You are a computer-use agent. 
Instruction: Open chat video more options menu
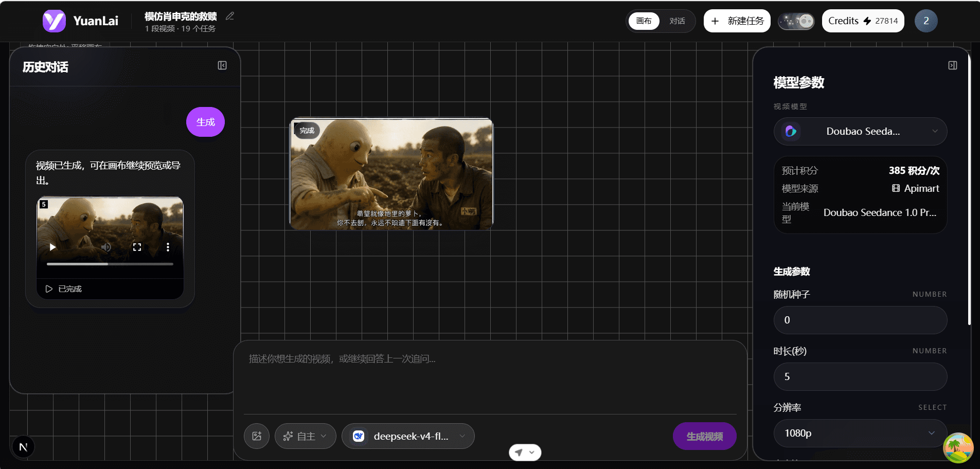click(x=168, y=247)
